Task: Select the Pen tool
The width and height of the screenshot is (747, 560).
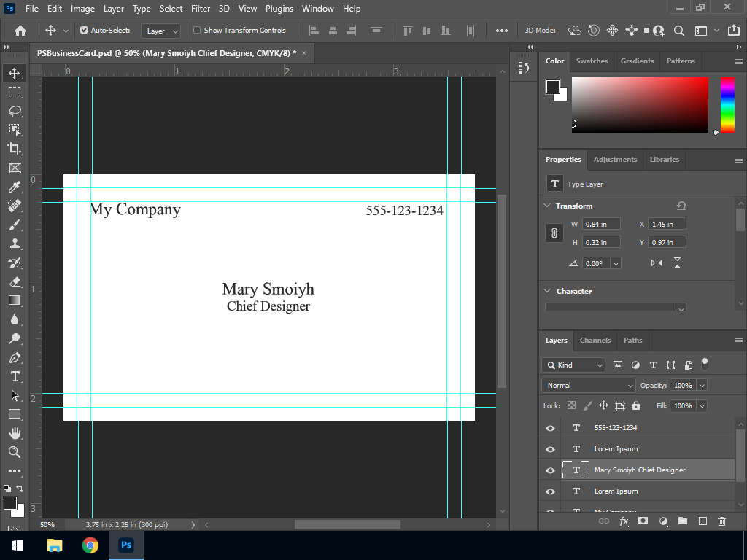Action: pyautogui.click(x=15, y=358)
